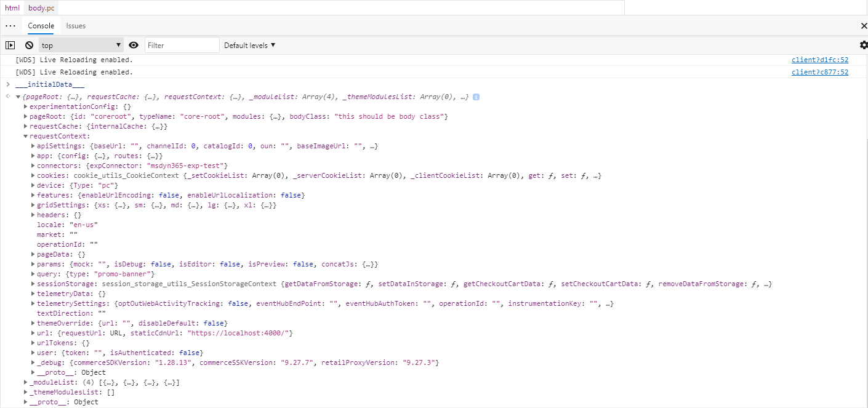This screenshot has width=868, height=408.
Task: Open console settings gear
Action: pyautogui.click(x=864, y=45)
